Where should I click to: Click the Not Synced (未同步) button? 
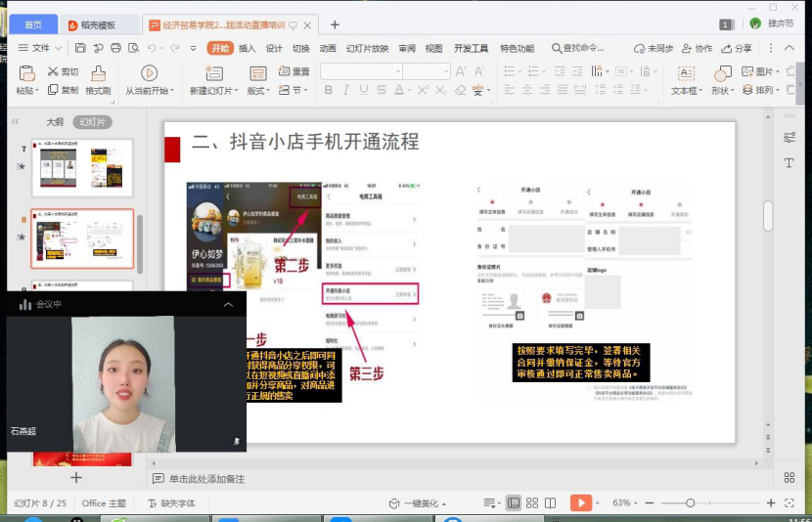point(654,48)
